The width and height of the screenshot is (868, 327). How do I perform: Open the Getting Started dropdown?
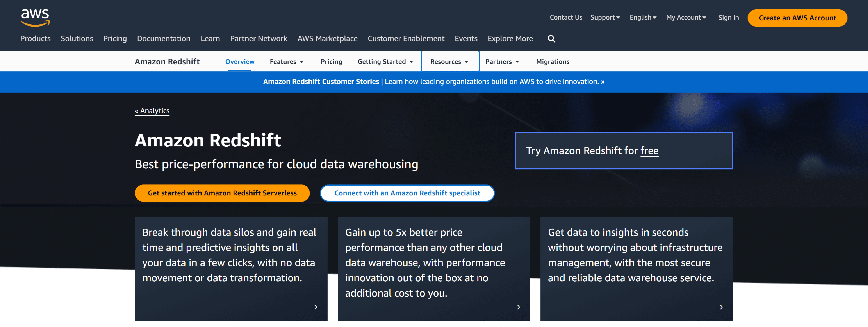(x=385, y=62)
